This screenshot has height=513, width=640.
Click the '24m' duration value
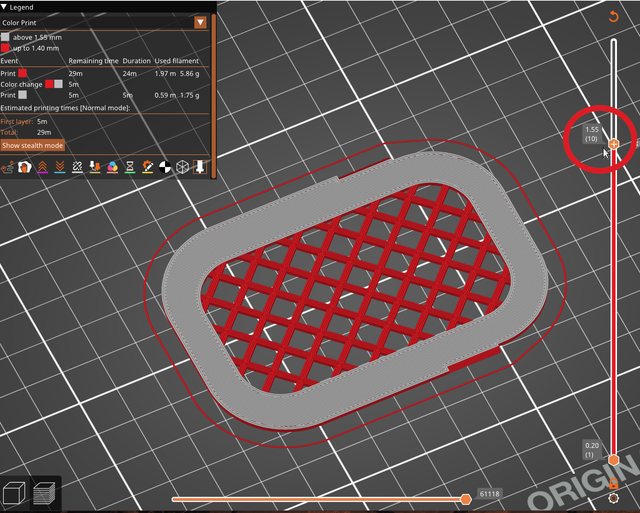pos(129,73)
